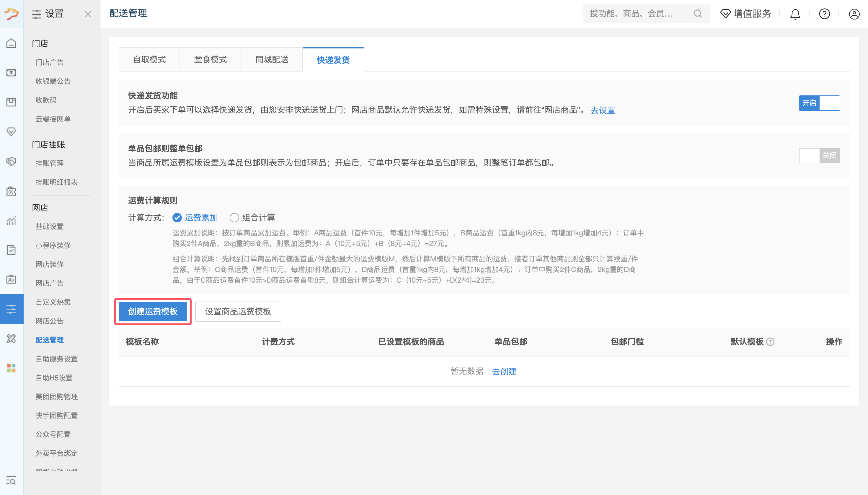Viewport: 868px width, 495px height.
Task: Open the notification bell icon
Action: [x=795, y=14]
